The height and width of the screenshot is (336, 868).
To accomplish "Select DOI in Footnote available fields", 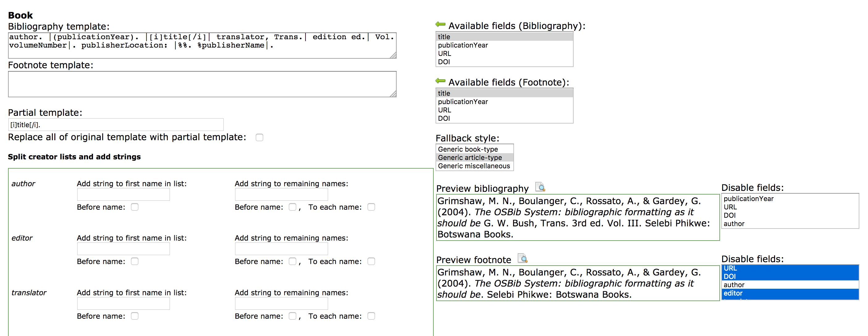I will pyautogui.click(x=504, y=118).
